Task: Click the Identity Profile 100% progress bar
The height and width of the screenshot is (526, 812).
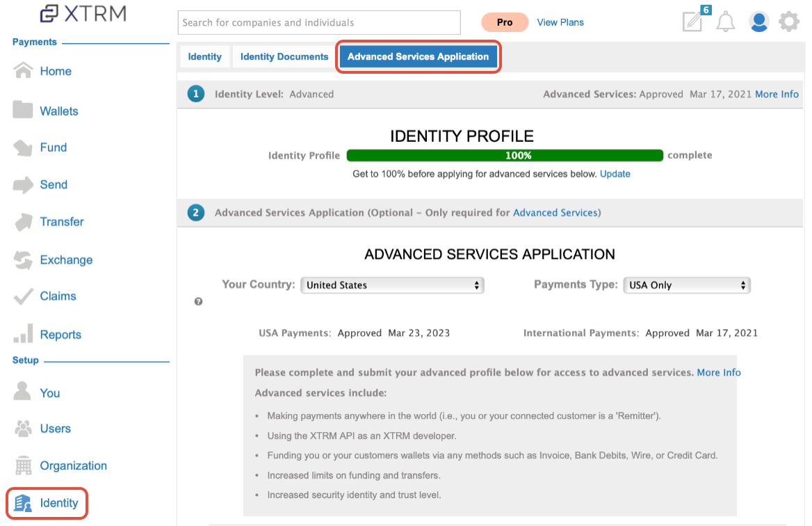Action: click(505, 155)
